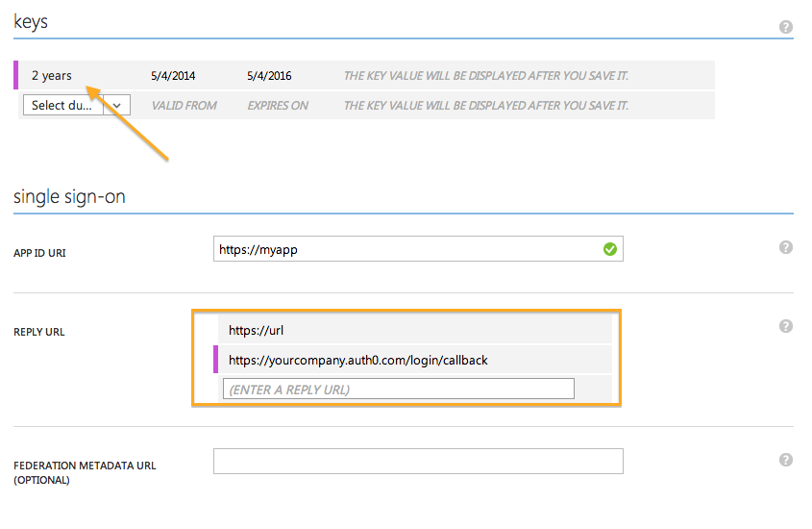Click the VALID FROM placeholder in new key row

pos(184,106)
